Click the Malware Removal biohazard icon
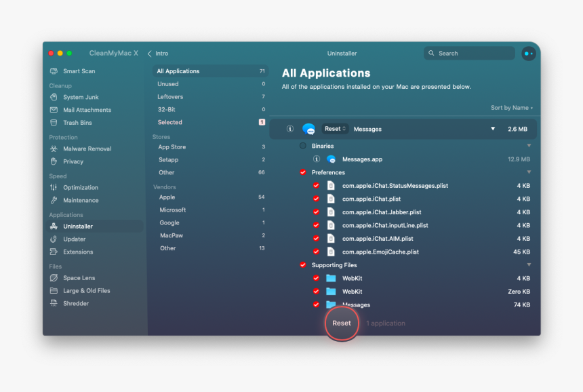The image size is (583, 392). (x=54, y=149)
